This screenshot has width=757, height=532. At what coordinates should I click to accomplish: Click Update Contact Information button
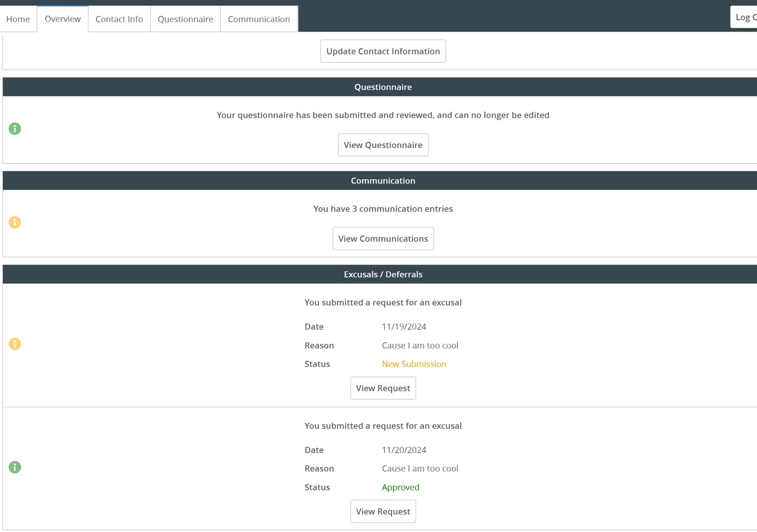click(383, 51)
